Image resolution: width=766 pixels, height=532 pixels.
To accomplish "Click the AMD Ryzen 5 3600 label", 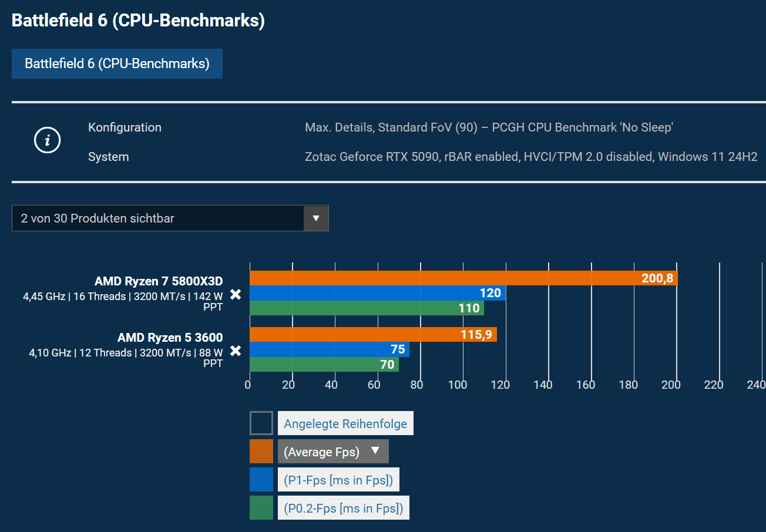I will (170, 337).
